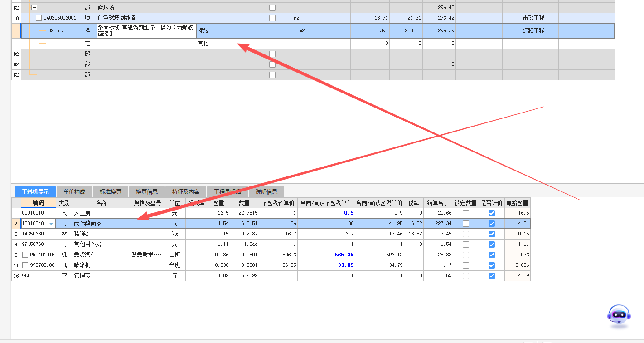Uncheck 是否计价 for 喷涂机 row
Image resolution: width=644 pixels, height=343 pixels.
pyautogui.click(x=491, y=265)
